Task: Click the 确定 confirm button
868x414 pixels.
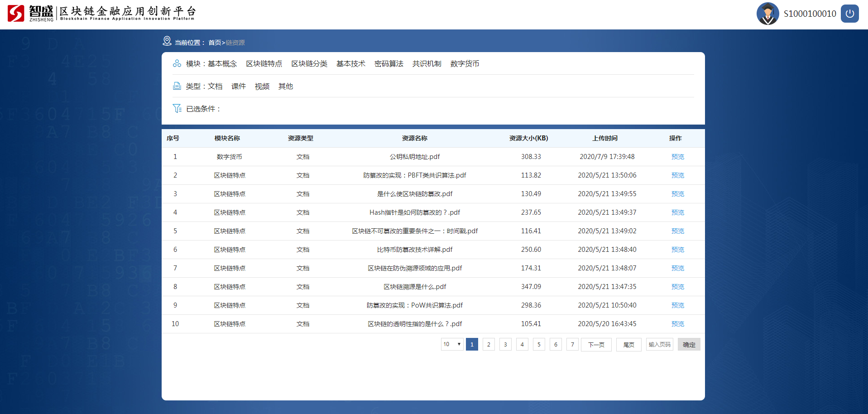Action: coord(689,345)
